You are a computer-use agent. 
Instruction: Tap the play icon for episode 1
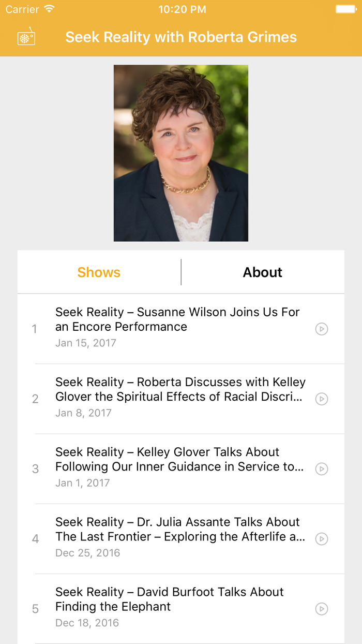[321, 329]
